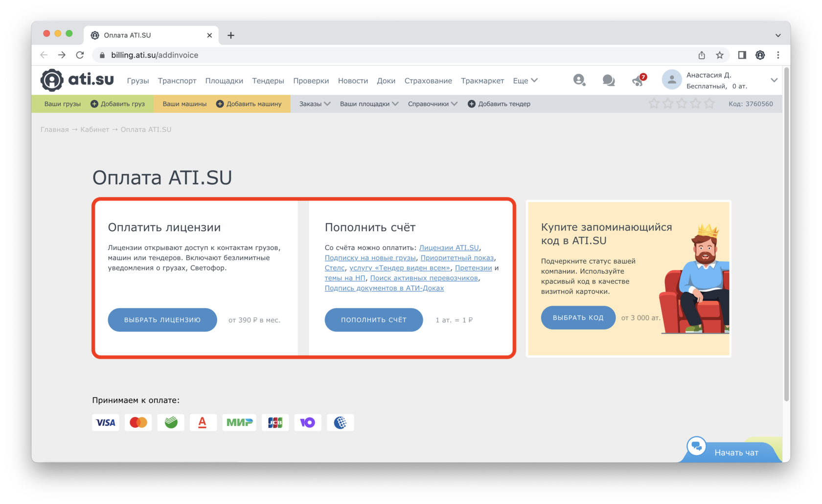
Task: Open the browser tab search chevron
Action: point(778,35)
